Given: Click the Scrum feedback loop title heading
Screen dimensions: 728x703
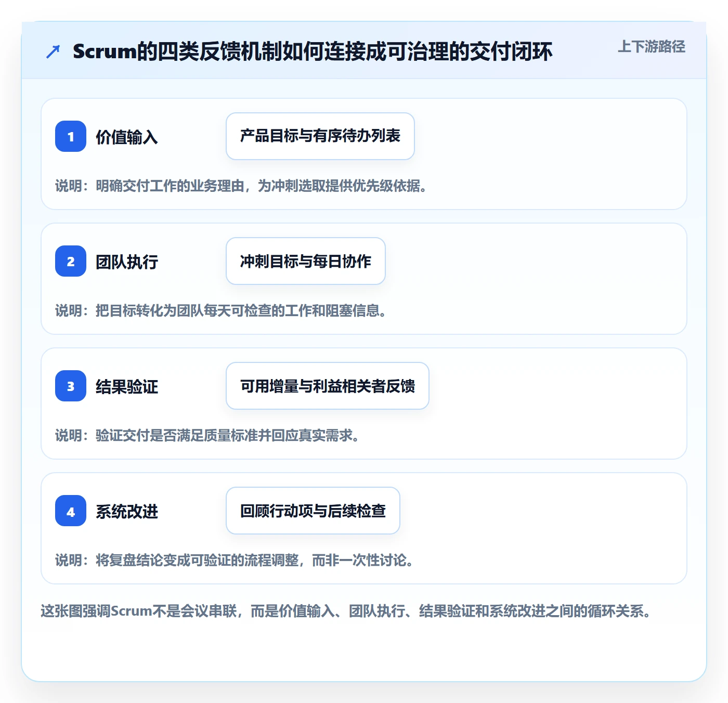Looking at the screenshot, I should pos(312,51).
